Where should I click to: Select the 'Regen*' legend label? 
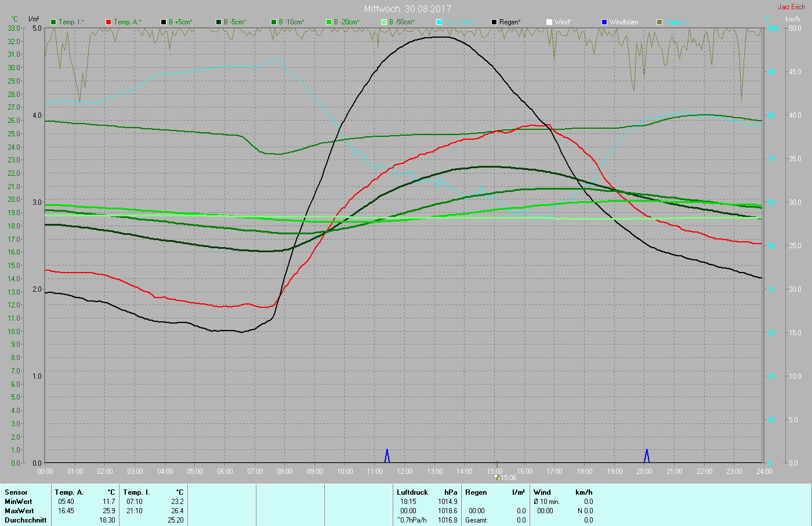click(510, 22)
